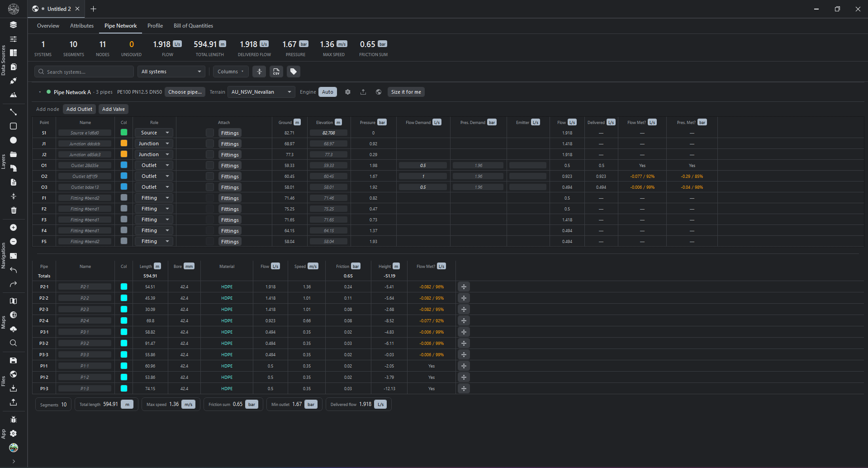The image size is (868, 468).
Task: Open the Role dropdown for row F5 Fitting
Action: click(154, 241)
